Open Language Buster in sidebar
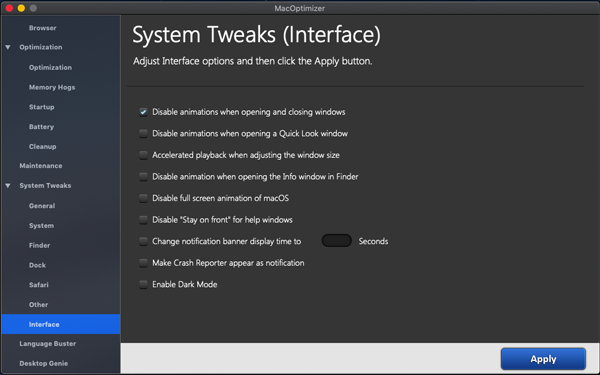 (48, 344)
